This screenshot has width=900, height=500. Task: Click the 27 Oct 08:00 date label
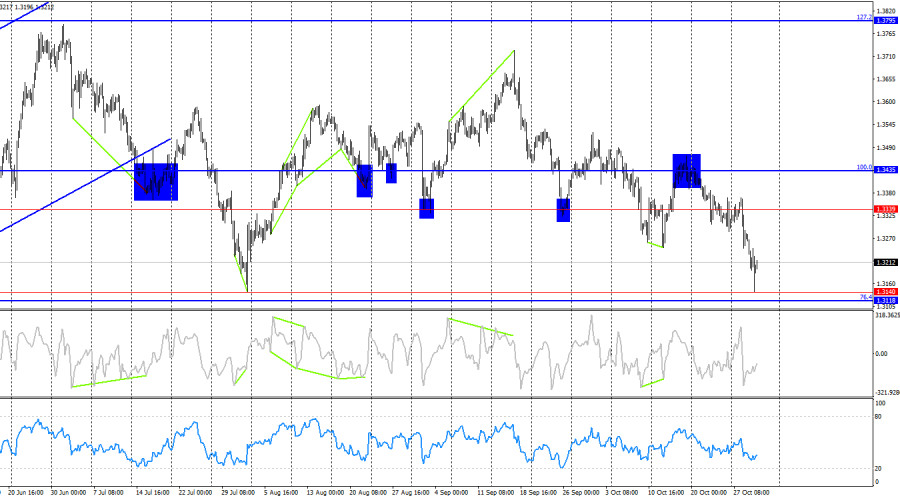(749, 492)
